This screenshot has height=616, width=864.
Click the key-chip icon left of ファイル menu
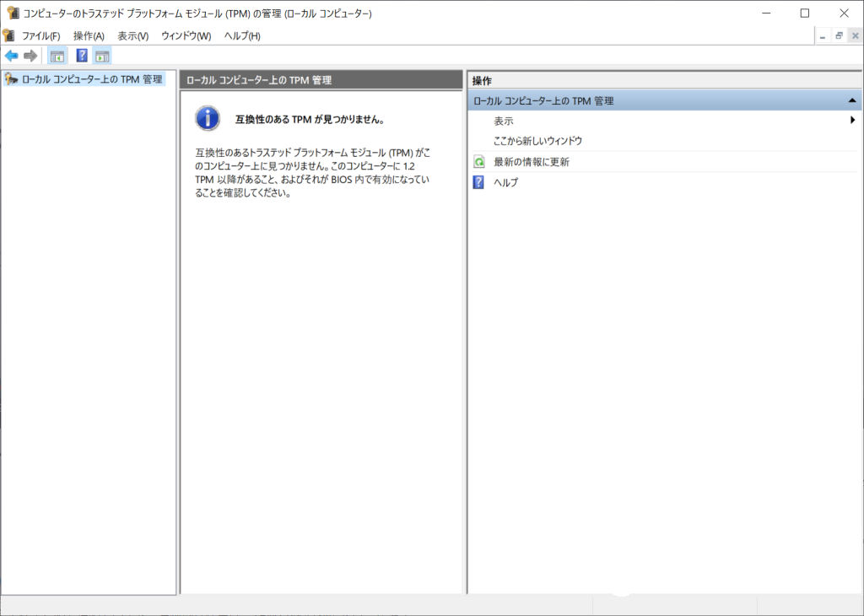tap(8, 35)
